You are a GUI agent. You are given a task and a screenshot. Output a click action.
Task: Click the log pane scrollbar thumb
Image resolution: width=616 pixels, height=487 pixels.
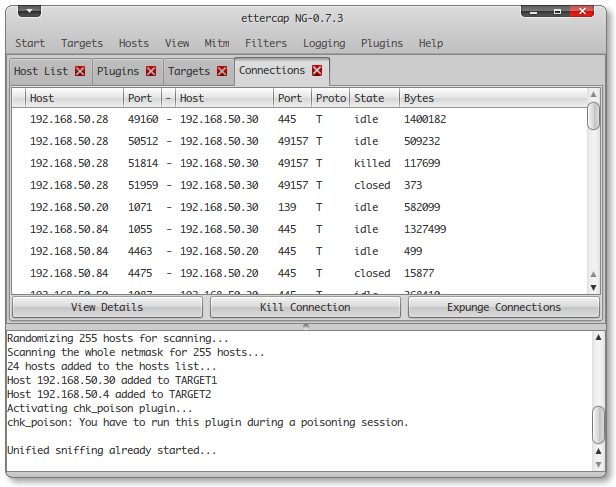click(598, 425)
